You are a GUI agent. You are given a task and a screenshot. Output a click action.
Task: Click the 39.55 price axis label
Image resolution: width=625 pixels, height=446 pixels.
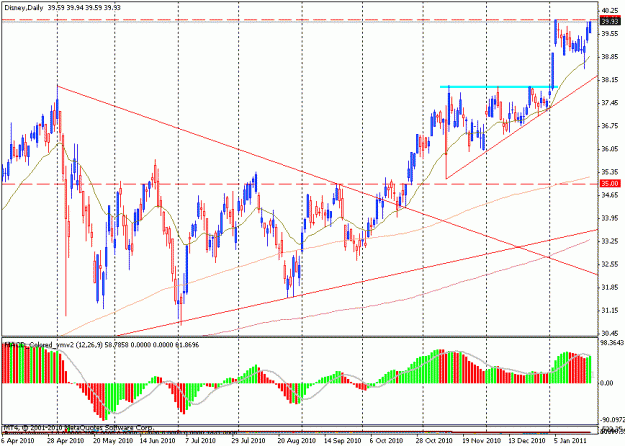click(x=610, y=34)
